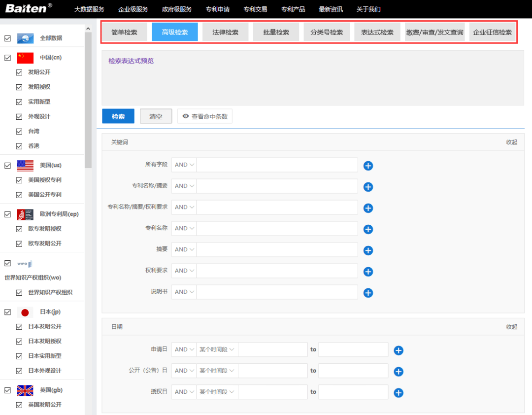Add another 所有字段 row via the plus icon
This screenshot has width=532, height=415.
pyautogui.click(x=368, y=166)
